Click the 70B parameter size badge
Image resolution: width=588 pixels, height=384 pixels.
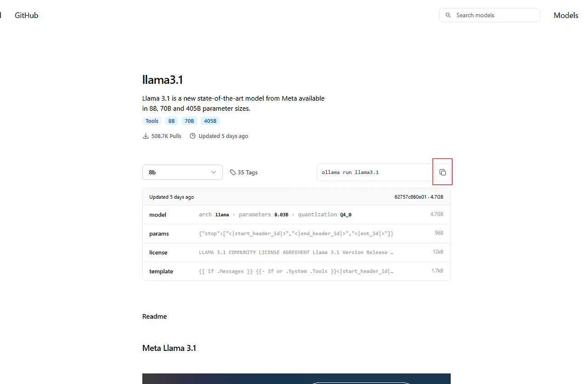pyautogui.click(x=189, y=121)
